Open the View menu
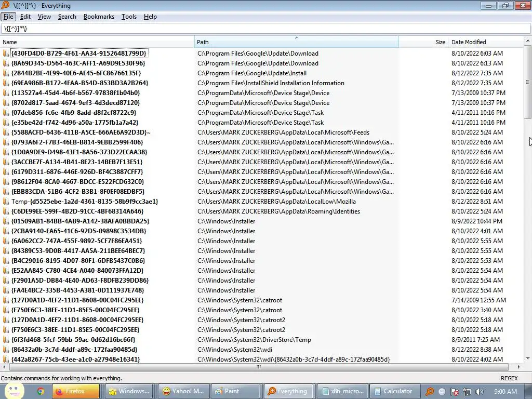Viewport: 532px width, 399px height. (44, 17)
